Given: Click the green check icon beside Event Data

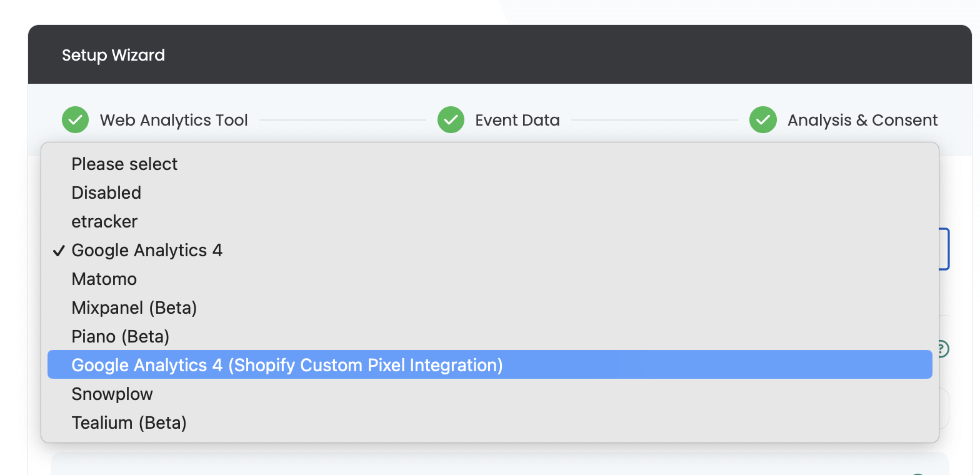Looking at the screenshot, I should pyautogui.click(x=451, y=120).
